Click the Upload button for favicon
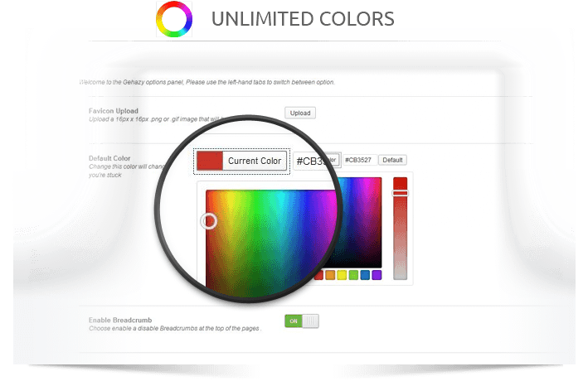This screenshot has height=381, width=588. pyautogui.click(x=299, y=113)
